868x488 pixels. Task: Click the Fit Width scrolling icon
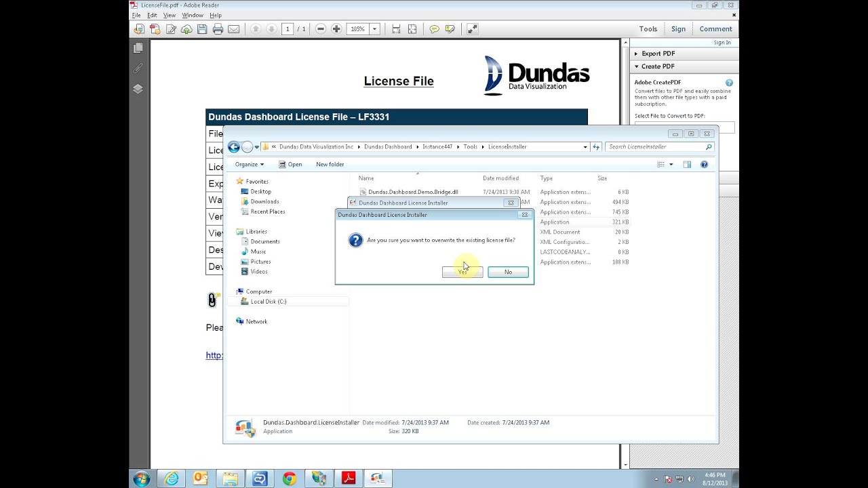coord(396,29)
